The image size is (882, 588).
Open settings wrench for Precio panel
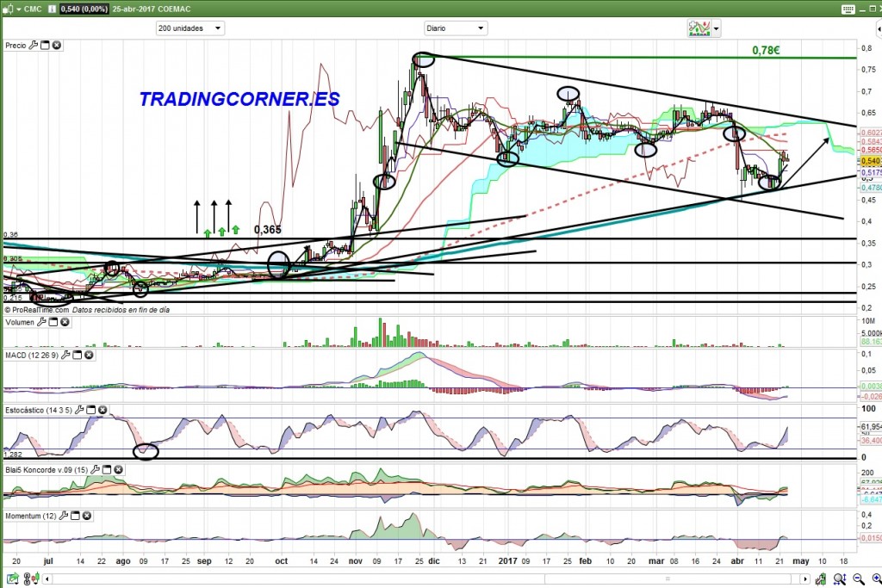coord(34,45)
